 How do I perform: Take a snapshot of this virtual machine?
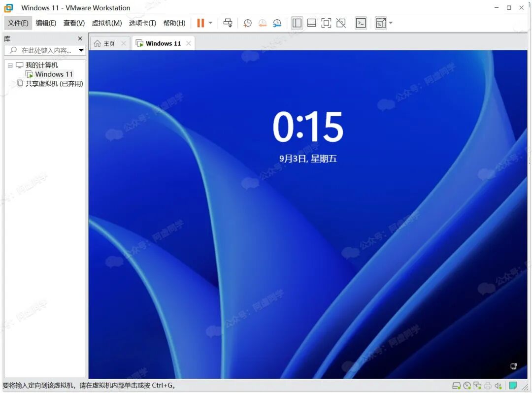247,23
